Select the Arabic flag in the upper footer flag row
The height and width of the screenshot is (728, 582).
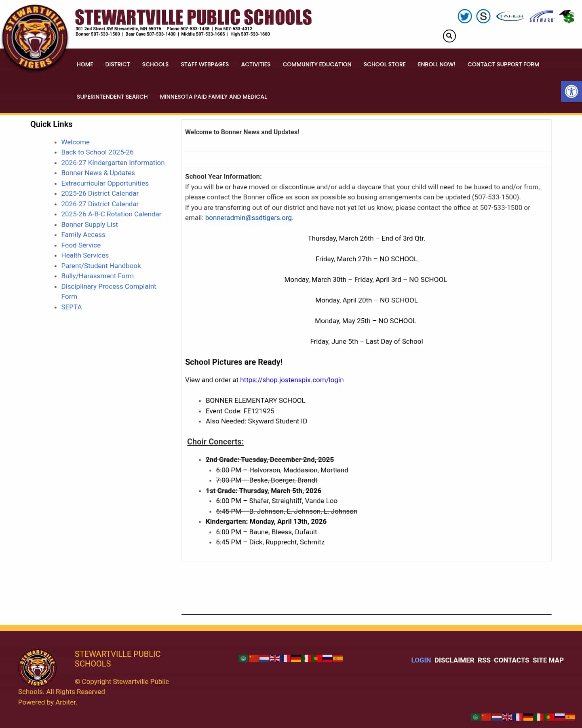pos(243,658)
